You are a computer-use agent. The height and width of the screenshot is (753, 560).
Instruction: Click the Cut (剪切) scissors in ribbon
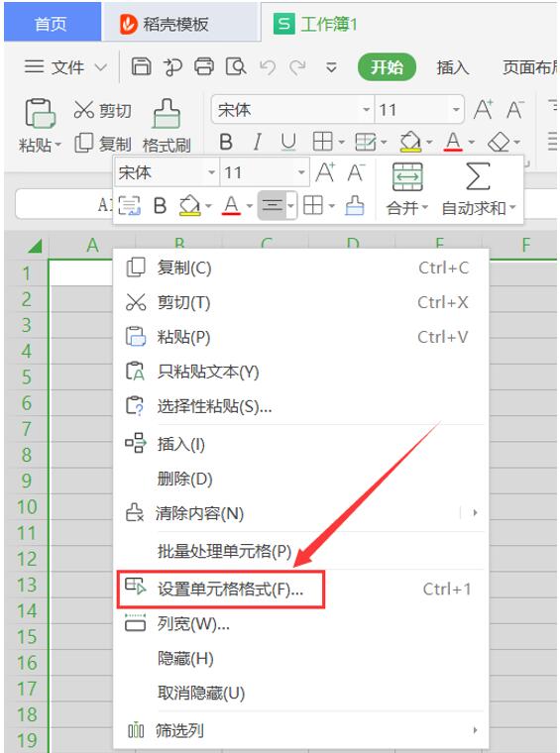point(83,110)
